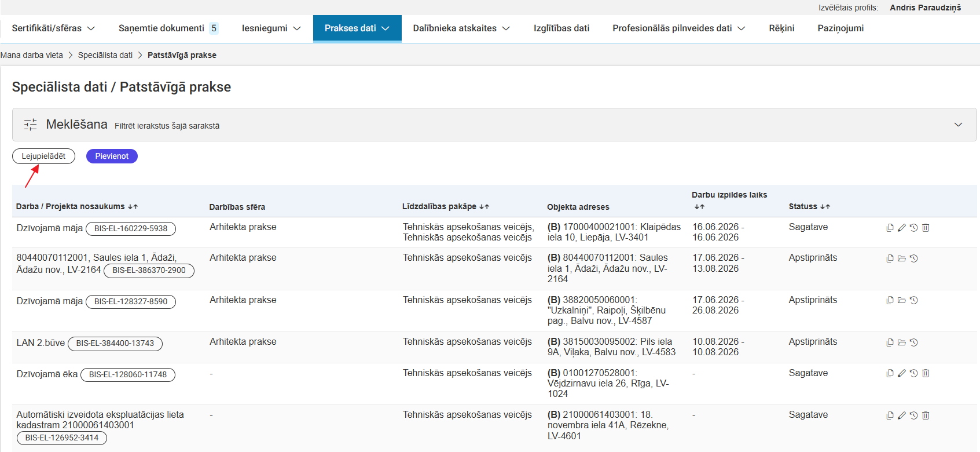The height and width of the screenshot is (452, 980).
Task: Go to Saņemtie dokumenti tab
Action: [168, 28]
